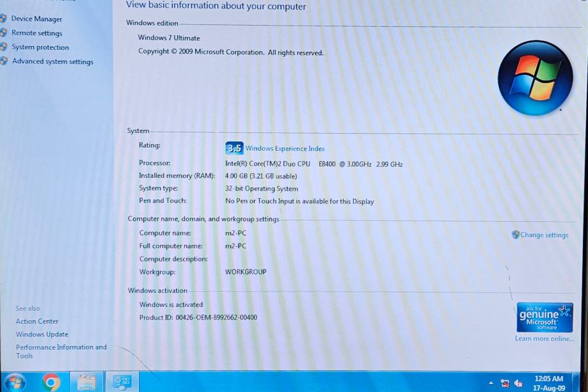Show hidden tray icons arrow
This screenshot has width=588, height=392.
(x=491, y=383)
